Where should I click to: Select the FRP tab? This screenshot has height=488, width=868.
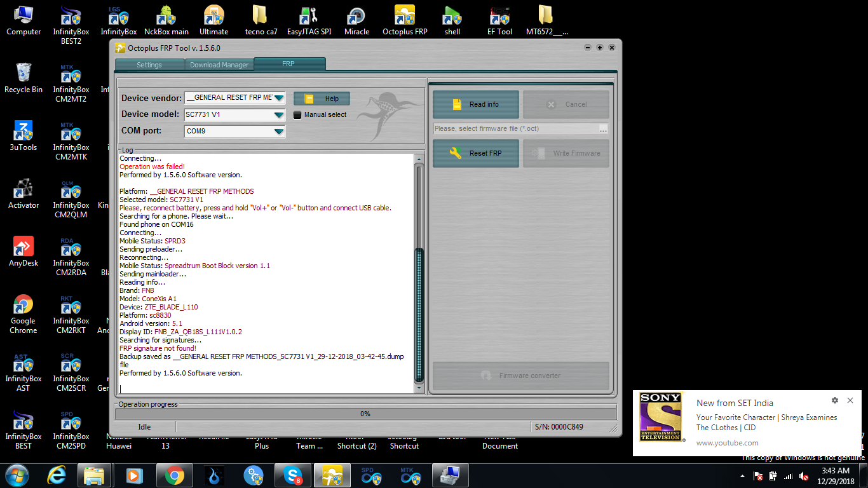pos(289,64)
